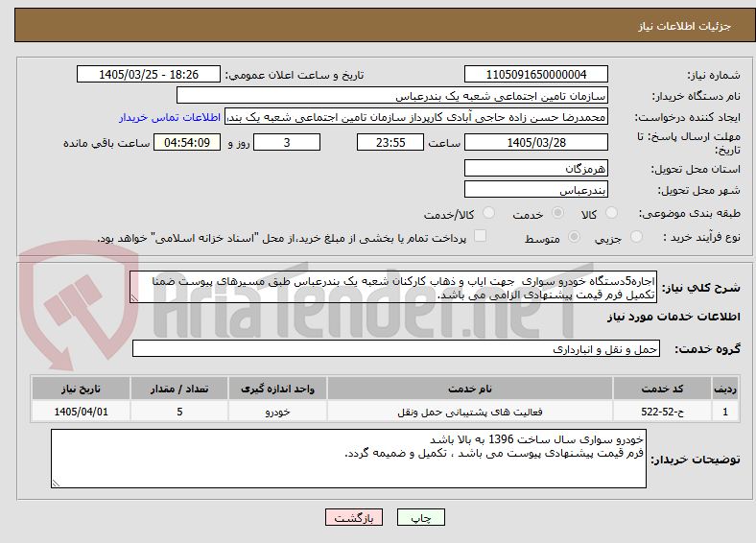The width and height of the screenshot is (756, 543).
Task: Select the متوسط purchase type radio
Action: click(574, 236)
